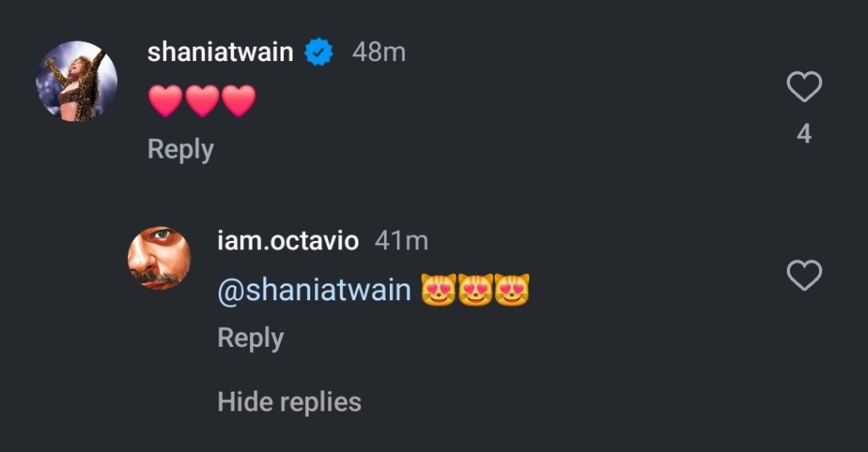Click the middle pink heart emoji

(202, 102)
